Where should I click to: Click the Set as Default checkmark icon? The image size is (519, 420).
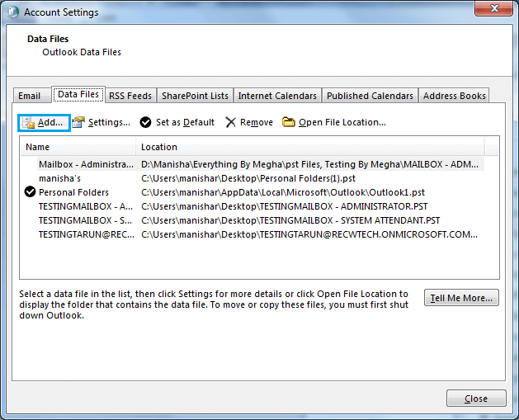point(145,122)
